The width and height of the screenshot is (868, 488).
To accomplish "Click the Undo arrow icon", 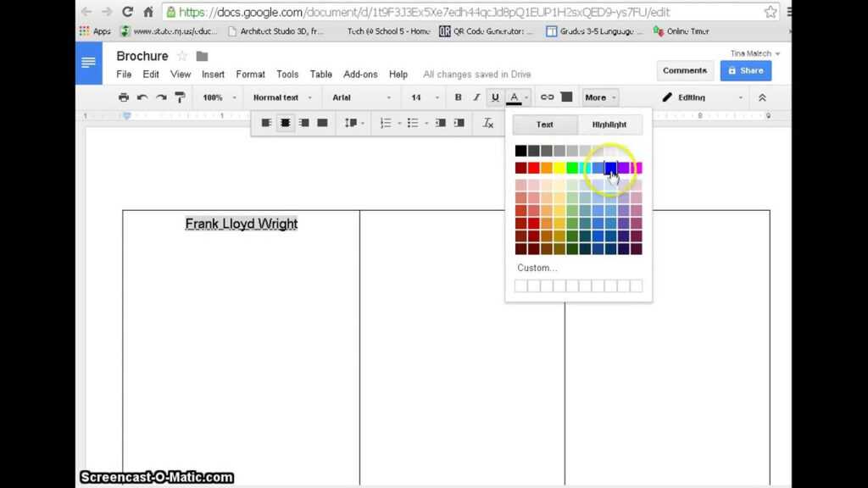I will click(142, 97).
